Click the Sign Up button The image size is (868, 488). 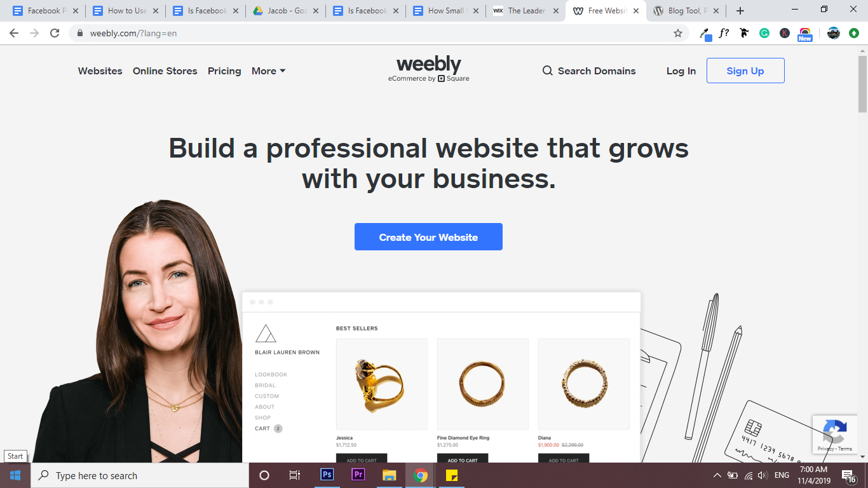pos(745,71)
